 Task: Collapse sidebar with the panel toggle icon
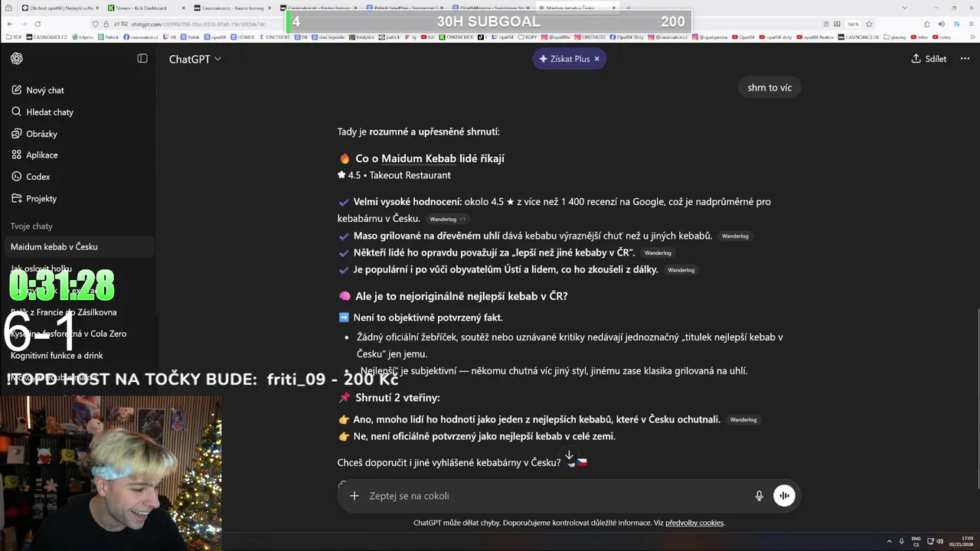(142, 59)
